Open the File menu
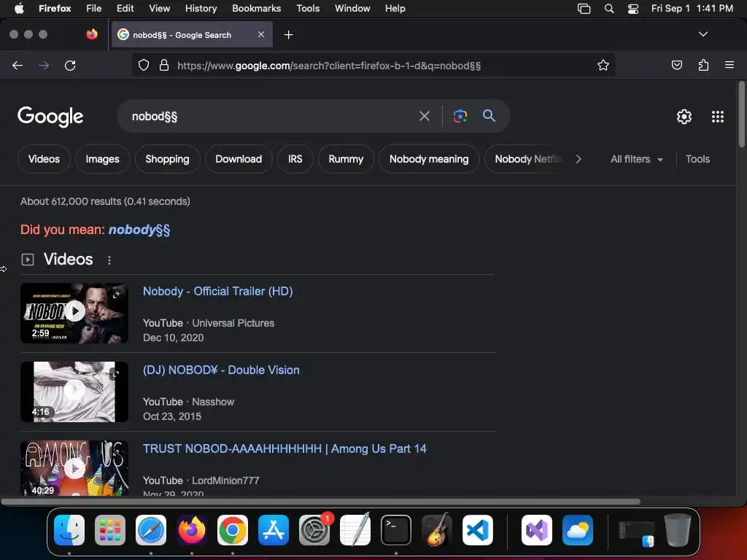The width and height of the screenshot is (747, 560). tap(94, 8)
